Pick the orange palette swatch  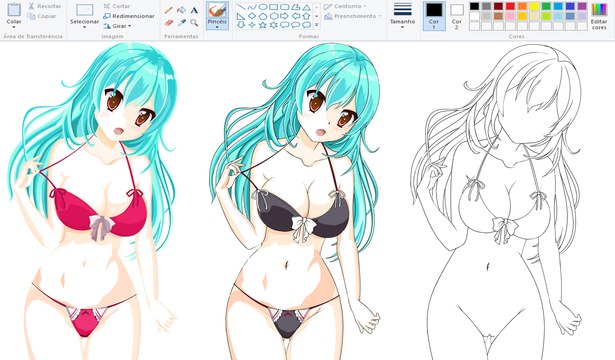pos(522,6)
